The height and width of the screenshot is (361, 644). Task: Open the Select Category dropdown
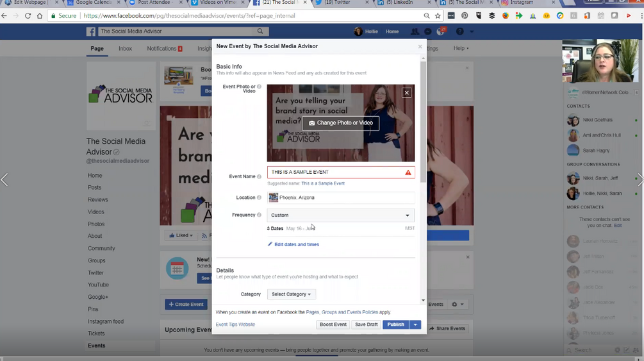tap(291, 294)
